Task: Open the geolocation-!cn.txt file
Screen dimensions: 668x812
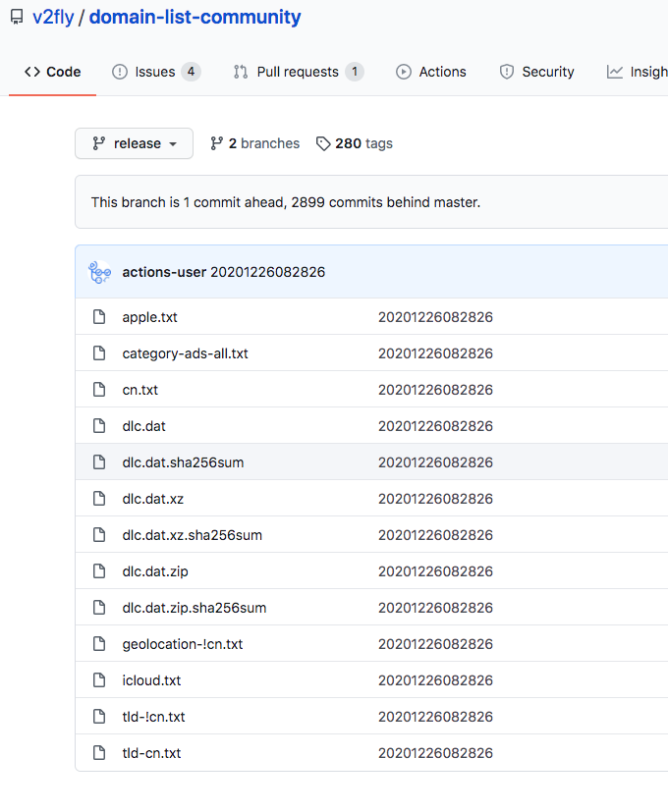Action: [183, 644]
